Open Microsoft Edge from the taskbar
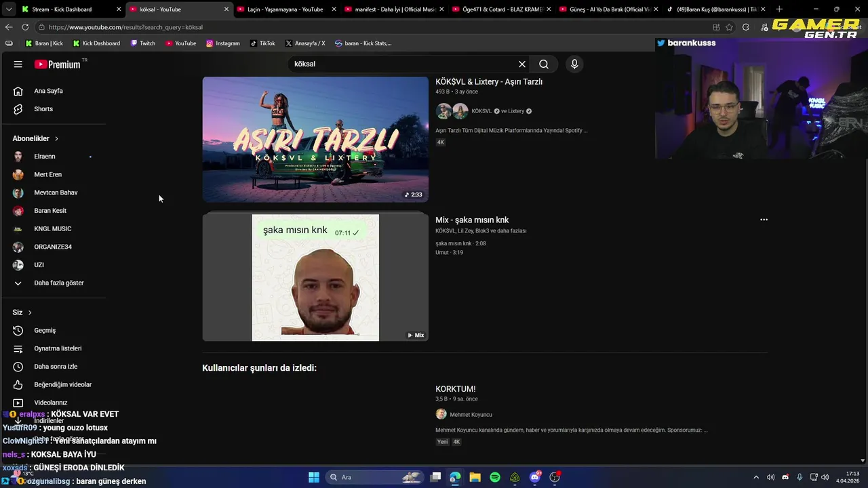Image resolution: width=868 pixels, height=488 pixels. (x=455, y=477)
